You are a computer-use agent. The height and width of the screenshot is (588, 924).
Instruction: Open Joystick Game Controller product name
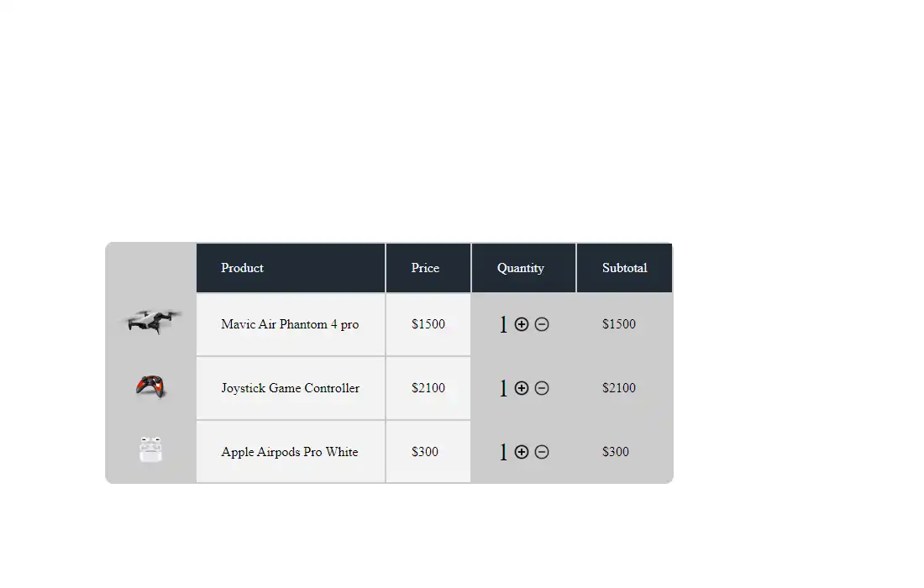[290, 388]
